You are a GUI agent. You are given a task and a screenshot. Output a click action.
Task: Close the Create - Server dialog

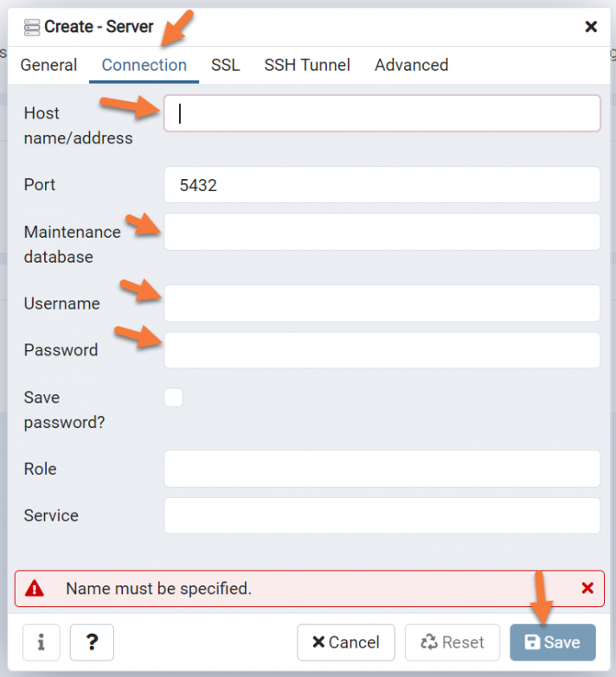point(591,27)
